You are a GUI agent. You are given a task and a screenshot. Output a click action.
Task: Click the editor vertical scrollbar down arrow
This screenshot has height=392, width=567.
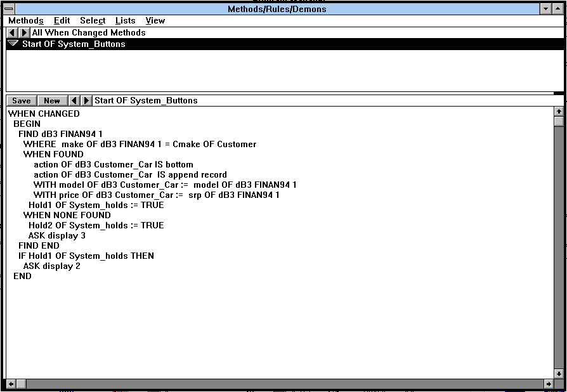coord(559,374)
